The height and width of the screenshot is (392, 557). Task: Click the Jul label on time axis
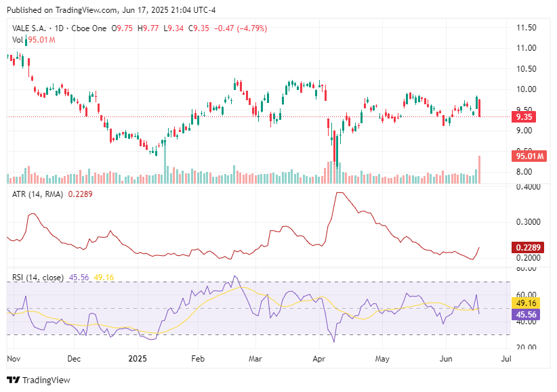(506, 359)
